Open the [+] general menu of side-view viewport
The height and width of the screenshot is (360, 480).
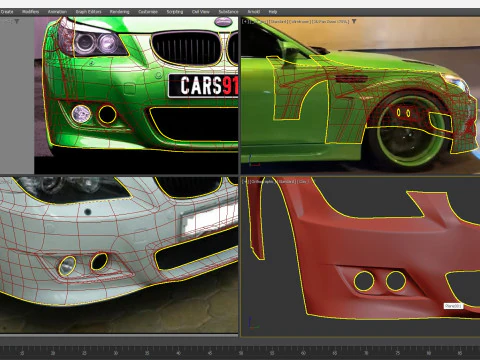(x=245, y=21)
